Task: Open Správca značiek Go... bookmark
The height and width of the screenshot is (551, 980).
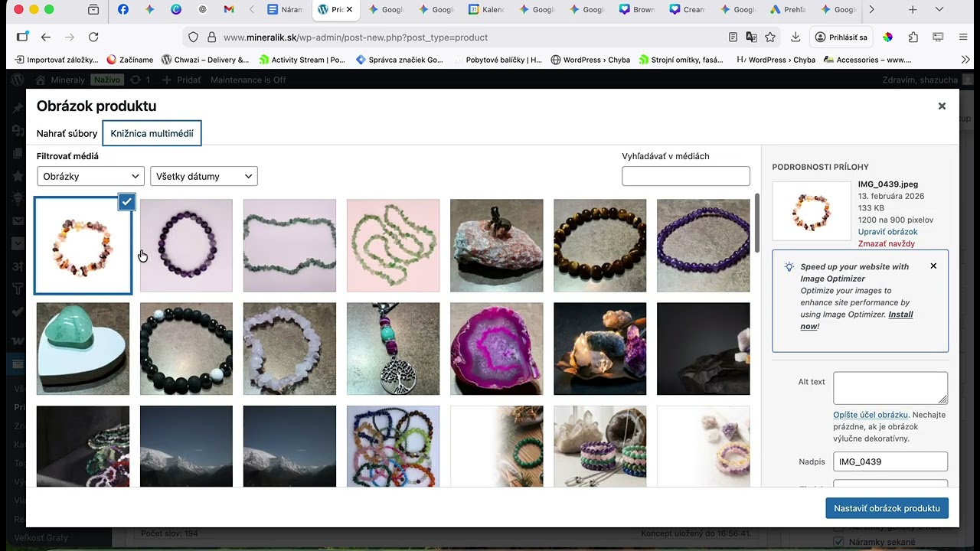Action: [400, 60]
